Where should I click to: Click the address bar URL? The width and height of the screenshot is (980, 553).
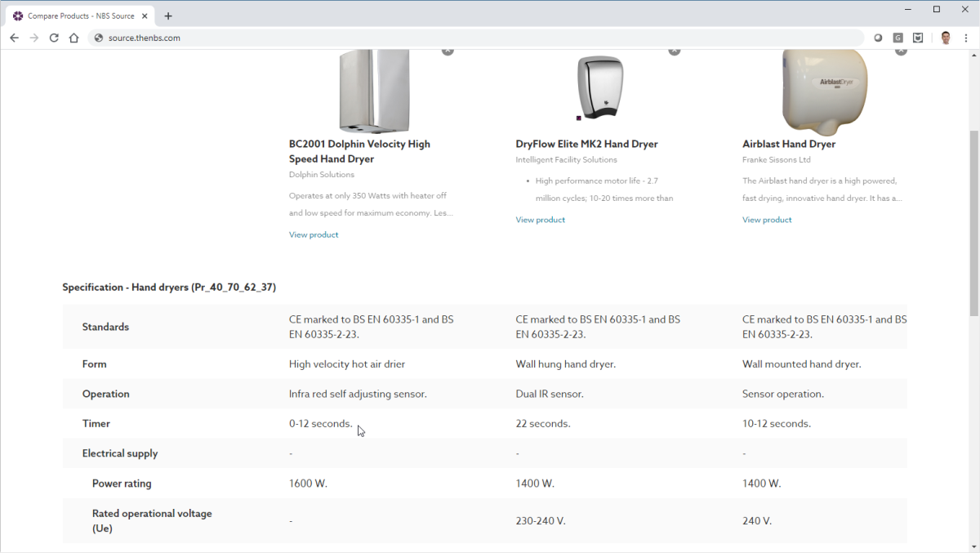coord(144,38)
